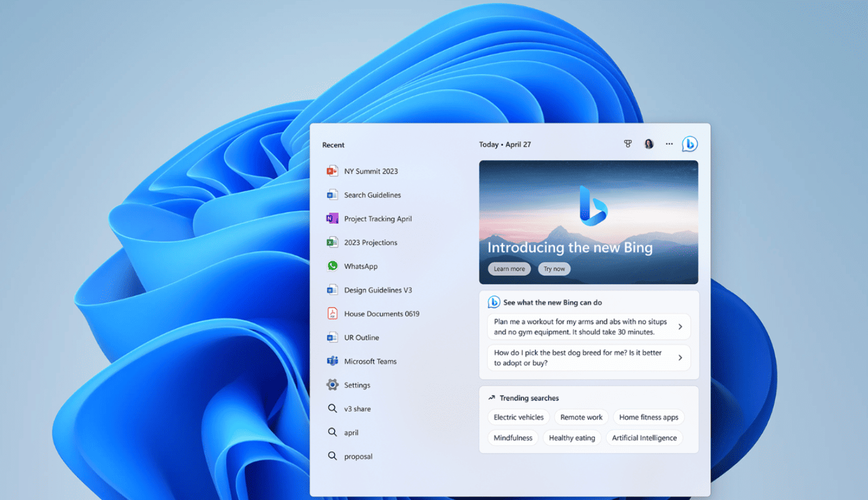Select the Home fitness apps trending search
This screenshot has width=868, height=500.
click(x=648, y=417)
